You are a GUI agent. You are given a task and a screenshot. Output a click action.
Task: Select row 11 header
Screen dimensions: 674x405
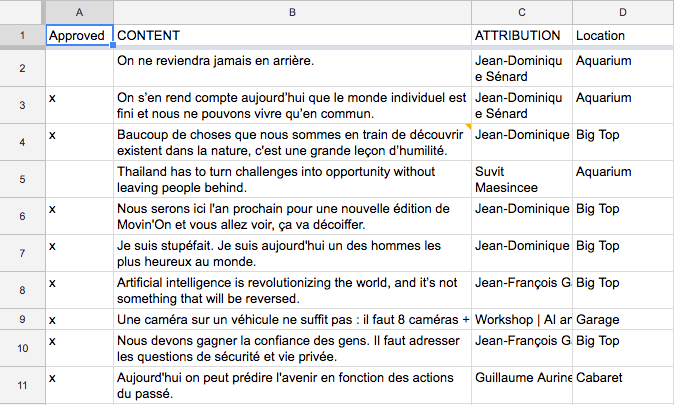pos(22,386)
